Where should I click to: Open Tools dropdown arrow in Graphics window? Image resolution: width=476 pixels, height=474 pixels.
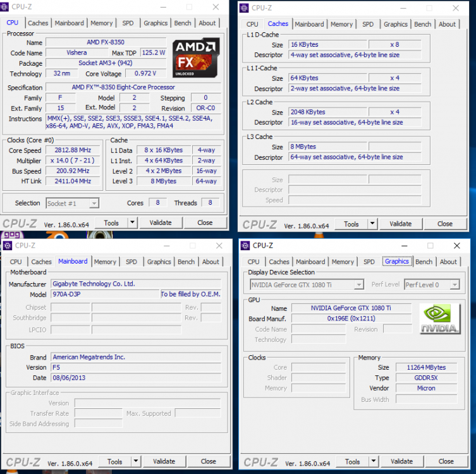point(374,461)
